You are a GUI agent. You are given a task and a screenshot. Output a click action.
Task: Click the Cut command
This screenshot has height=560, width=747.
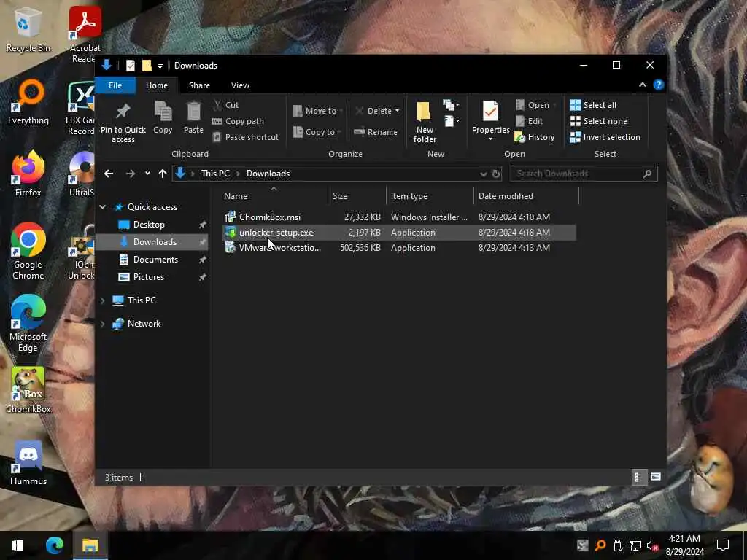pyautogui.click(x=226, y=105)
